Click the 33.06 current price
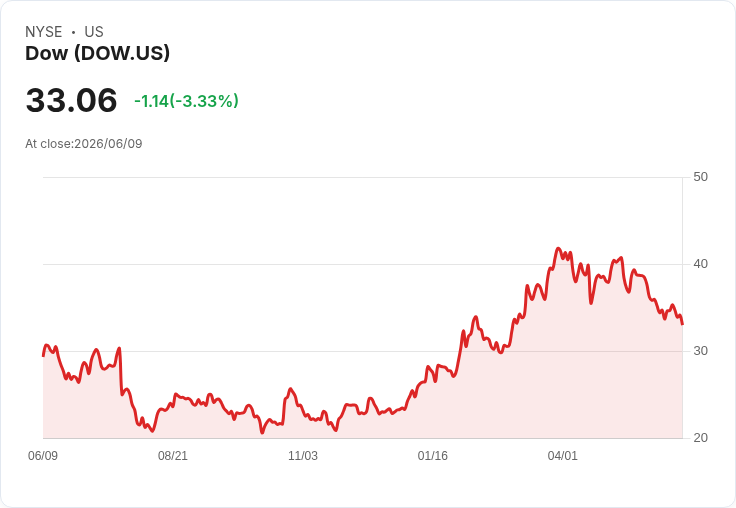Image resolution: width=736 pixels, height=508 pixels. (71, 100)
